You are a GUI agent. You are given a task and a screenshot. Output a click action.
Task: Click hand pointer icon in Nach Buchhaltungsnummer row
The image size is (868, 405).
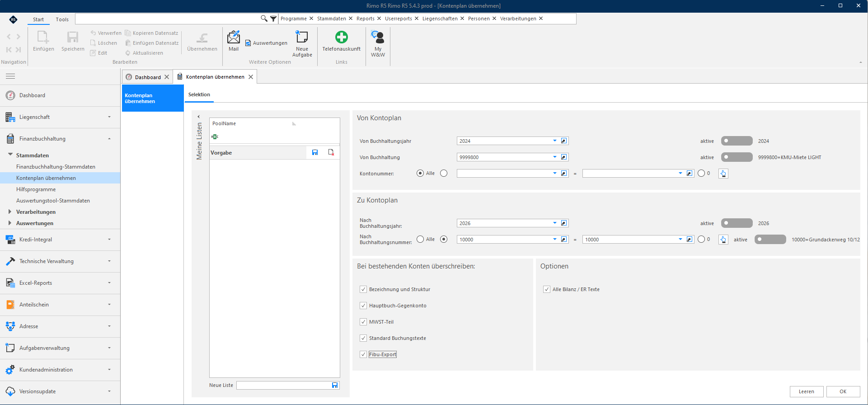click(723, 240)
